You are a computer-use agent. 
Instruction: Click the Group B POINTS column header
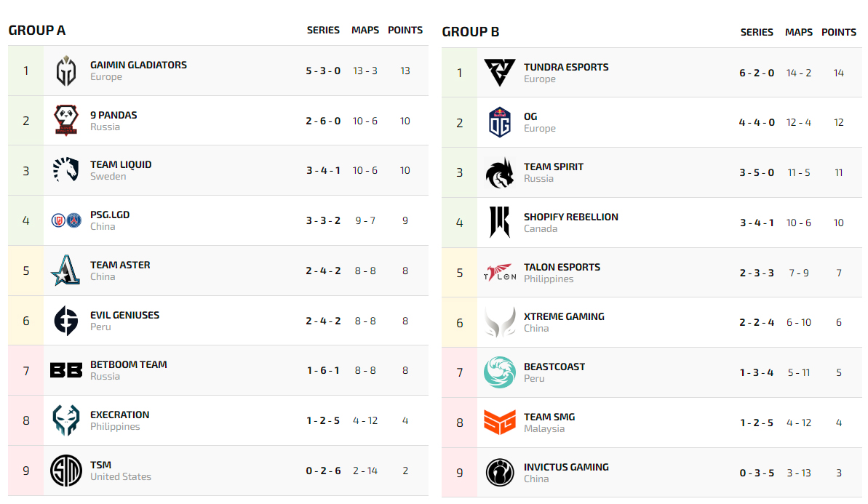coord(838,32)
